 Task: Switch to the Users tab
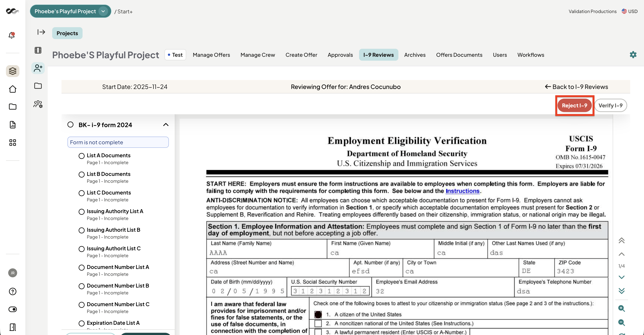(500, 55)
